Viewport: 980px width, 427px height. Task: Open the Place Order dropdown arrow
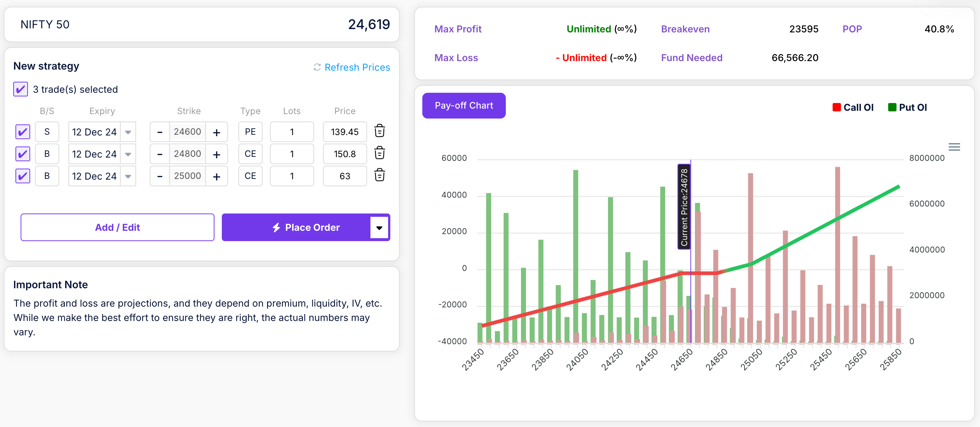click(379, 227)
